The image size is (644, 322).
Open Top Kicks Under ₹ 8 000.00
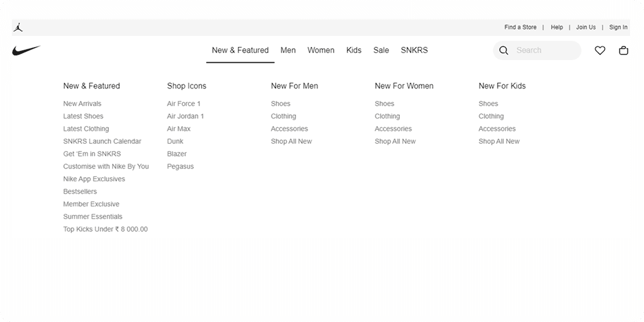[x=106, y=229]
